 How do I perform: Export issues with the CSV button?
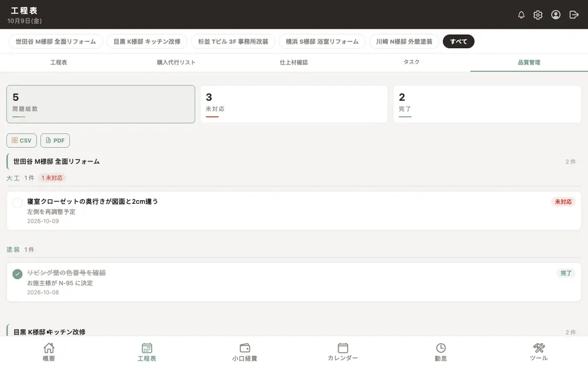[21, 141]
